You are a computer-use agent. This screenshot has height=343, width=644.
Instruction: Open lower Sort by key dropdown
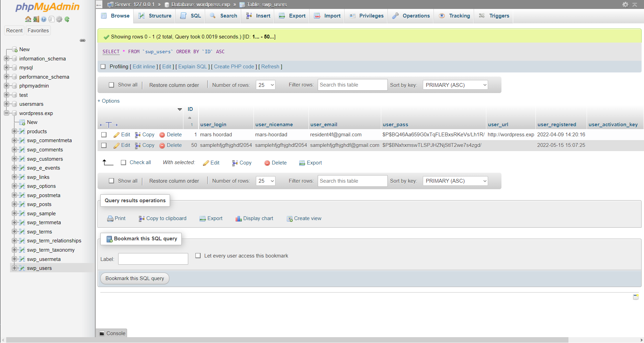(x=455, y=181)
